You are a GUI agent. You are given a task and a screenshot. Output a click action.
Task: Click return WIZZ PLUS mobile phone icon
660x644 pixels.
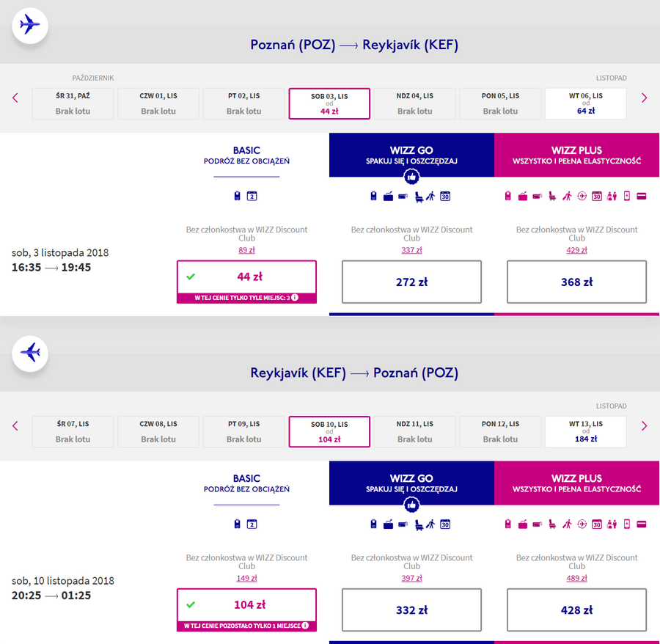coord(627,524)
